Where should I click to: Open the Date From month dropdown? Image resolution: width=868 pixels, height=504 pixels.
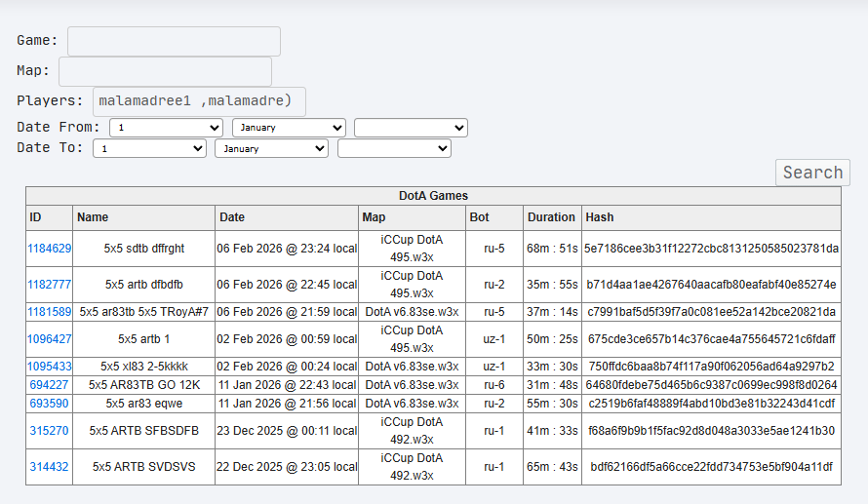click(289, 128)
